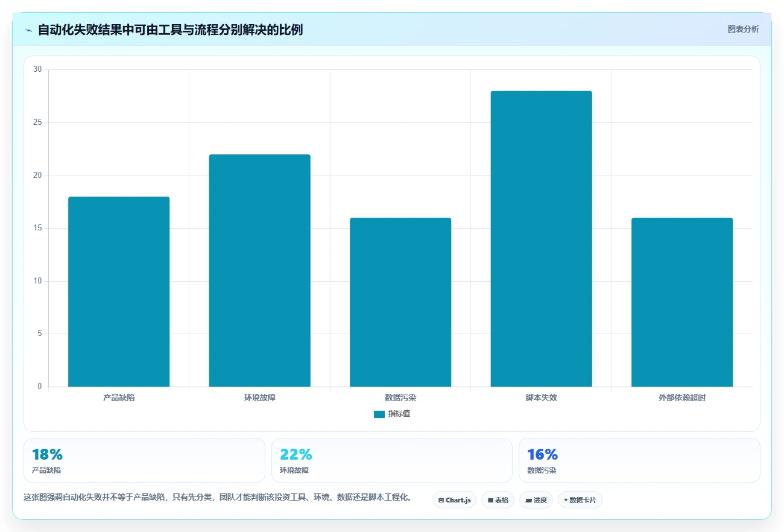Viewport: 784px width, 532px height.
Task: Click the 进度 tag icon
Action: click(x=528, y=500)
